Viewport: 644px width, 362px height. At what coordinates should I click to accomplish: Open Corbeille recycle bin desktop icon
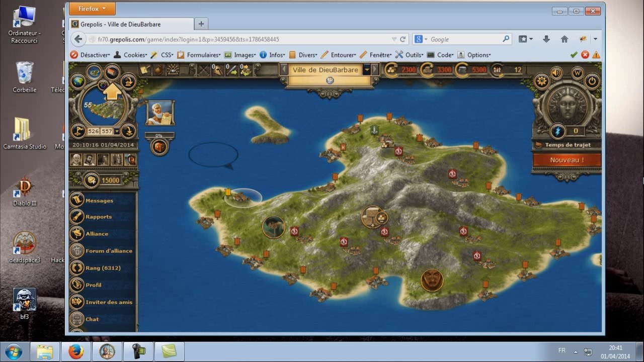click(25, 77)
